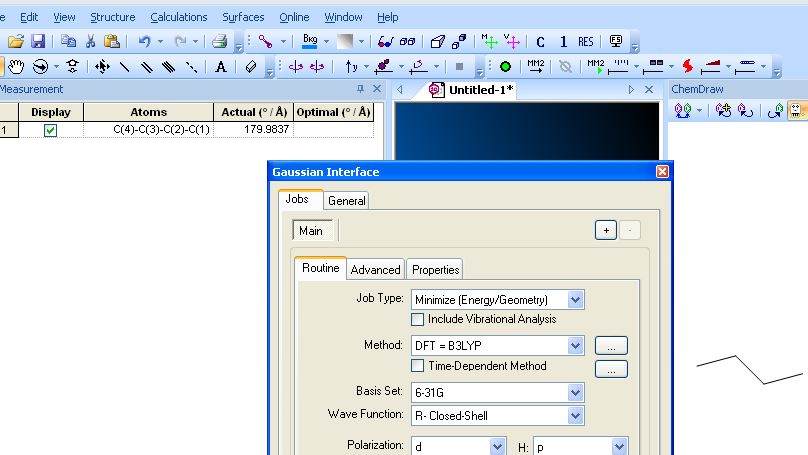Expand the Wave Function dropdown
The image size is (808, 455).
click(x=575, y=416)
